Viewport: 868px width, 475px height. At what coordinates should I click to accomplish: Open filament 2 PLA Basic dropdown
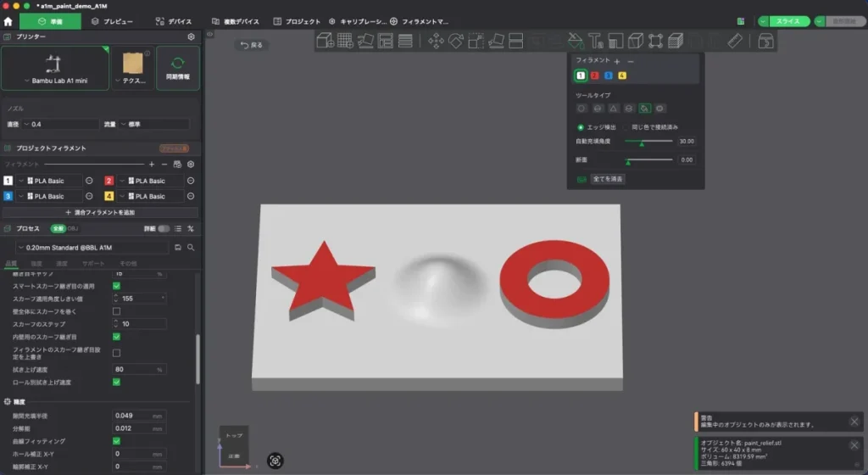(149, 181)
